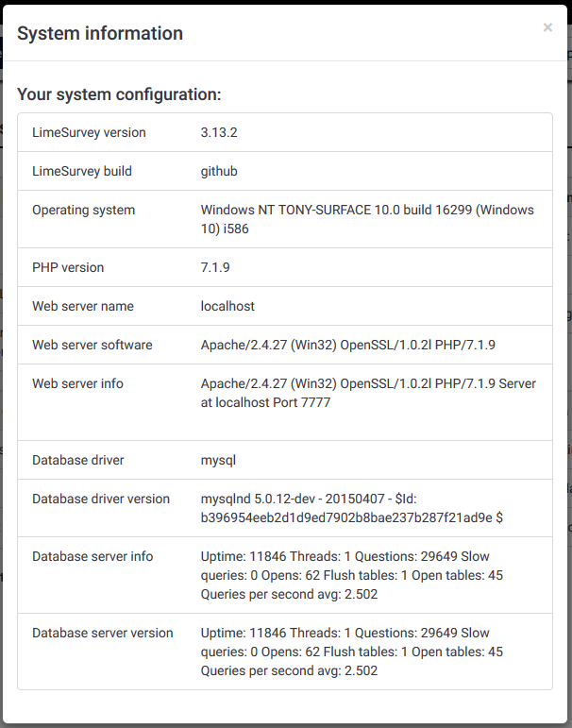
Task: Close the System information dialog
Action: [547, 28]
